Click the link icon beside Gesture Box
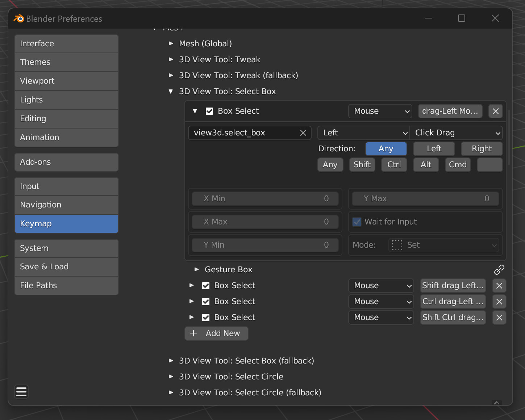Screen dimensions: 525x420 tap(499, 270)
